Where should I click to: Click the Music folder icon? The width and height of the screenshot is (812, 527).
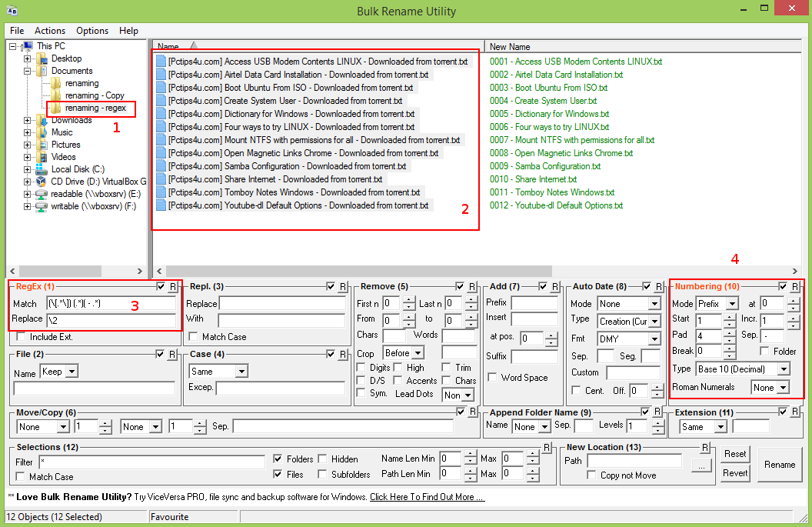pos(42,132)
